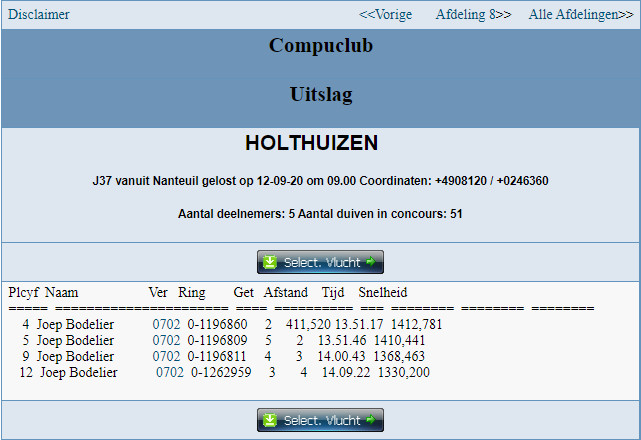641x440 pixels.
Task: Select ring number 0-1196860
Action: 217,324
